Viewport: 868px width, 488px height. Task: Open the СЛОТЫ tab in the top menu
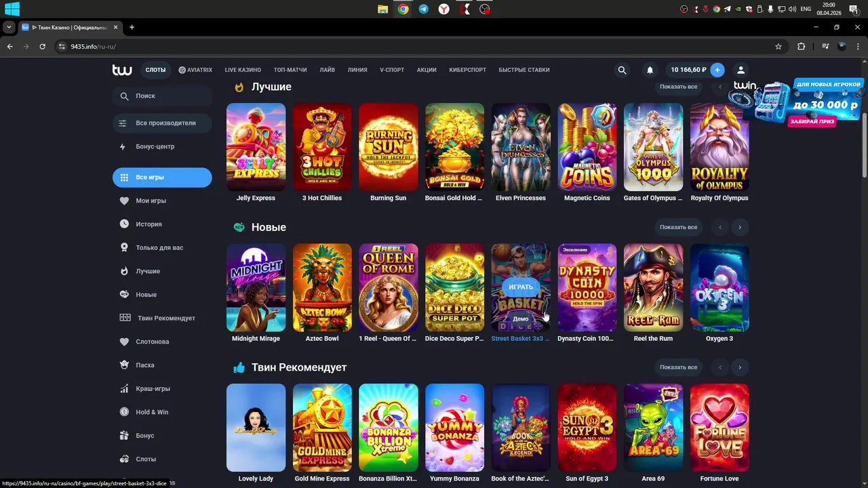point(155,70)
